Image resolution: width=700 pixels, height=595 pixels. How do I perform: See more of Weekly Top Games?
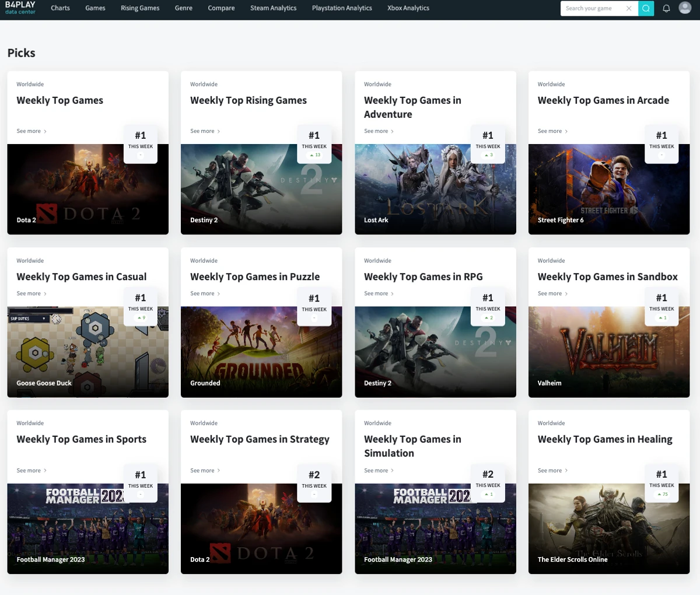(32, 131)
